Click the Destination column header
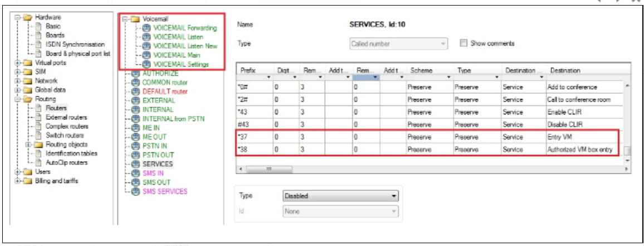Image resolution: width=644 pixels, height=246 pixels. (565, 70)
